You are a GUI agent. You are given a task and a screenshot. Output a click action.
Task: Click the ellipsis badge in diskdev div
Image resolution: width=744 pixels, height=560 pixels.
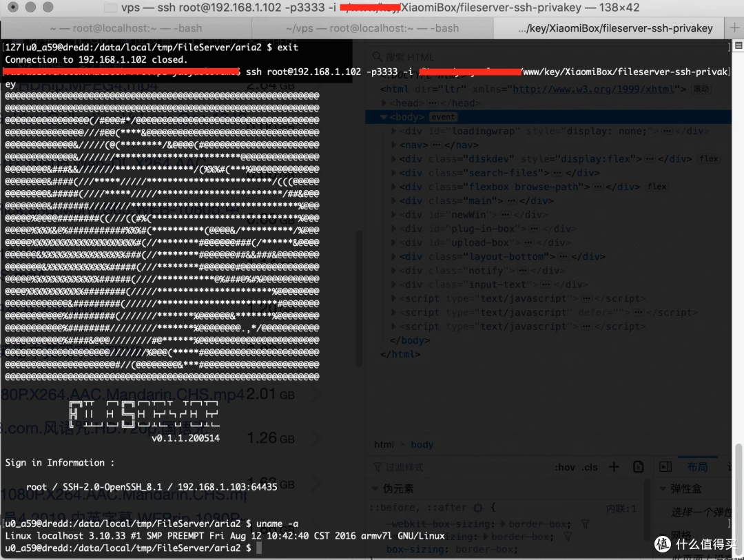pyautogui.click(x=650, y=159)
